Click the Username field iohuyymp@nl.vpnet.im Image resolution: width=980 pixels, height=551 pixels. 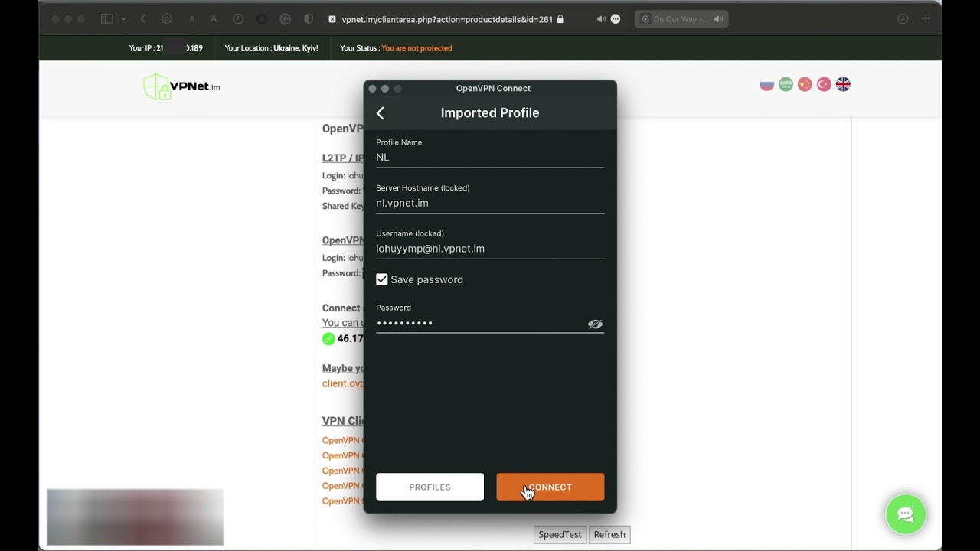(x=490, y=249)
